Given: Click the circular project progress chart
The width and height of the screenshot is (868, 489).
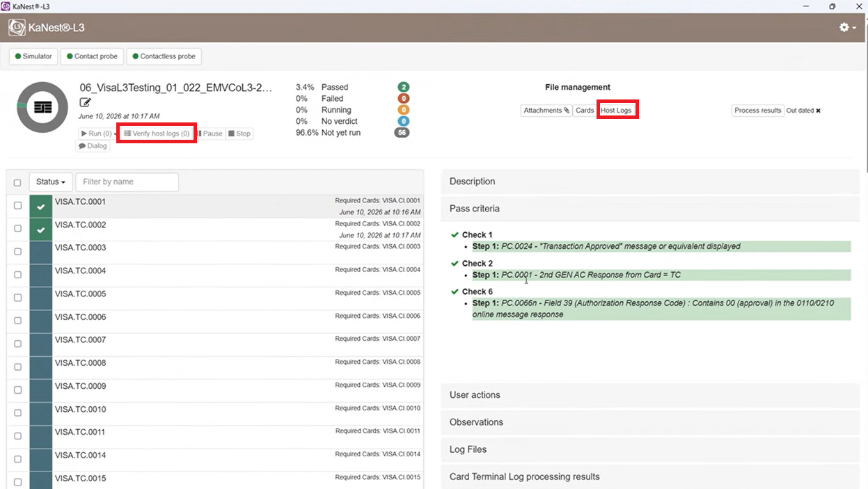Looking at the screenshot, I should [43, 107].
